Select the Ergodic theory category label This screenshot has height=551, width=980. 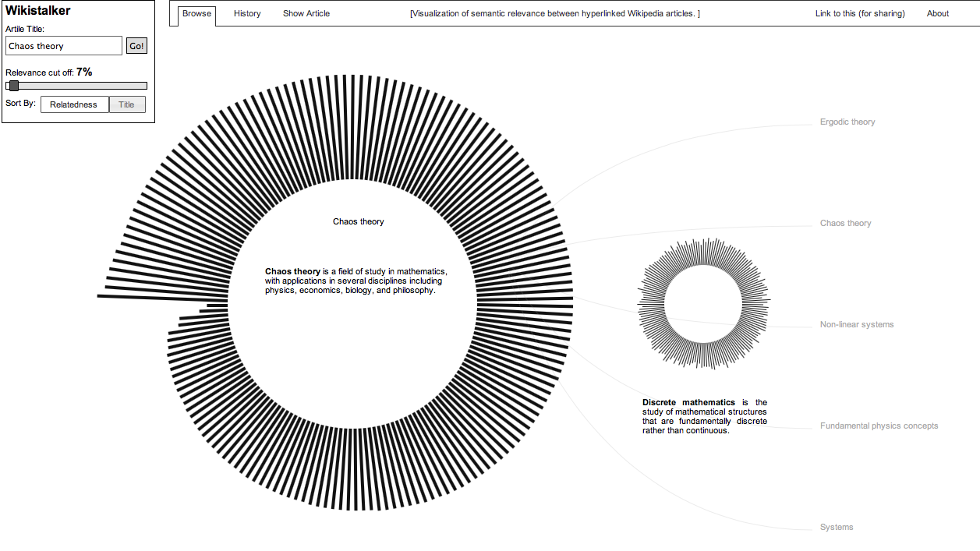pos(847,122)
